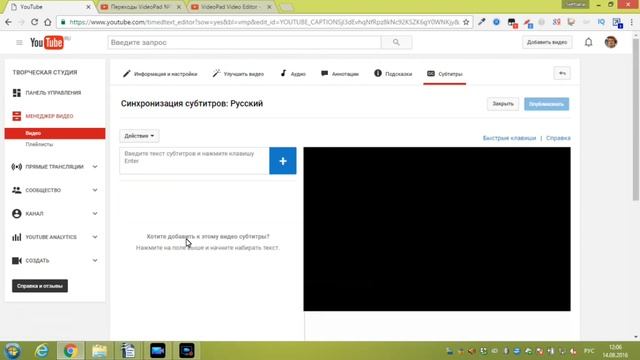This screenshot has height=360, width=640.
Task: Click the РУС language indicator in the tray
Action: pos(589,351)
